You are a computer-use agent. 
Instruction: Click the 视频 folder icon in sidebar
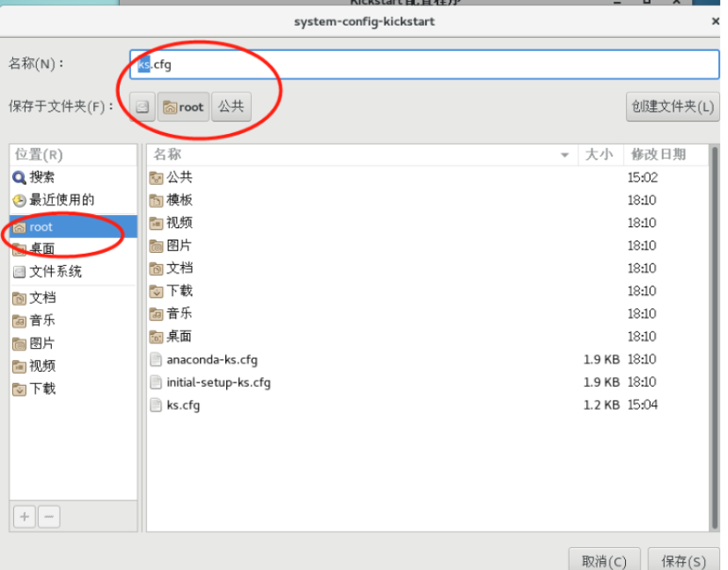point(19,367)
